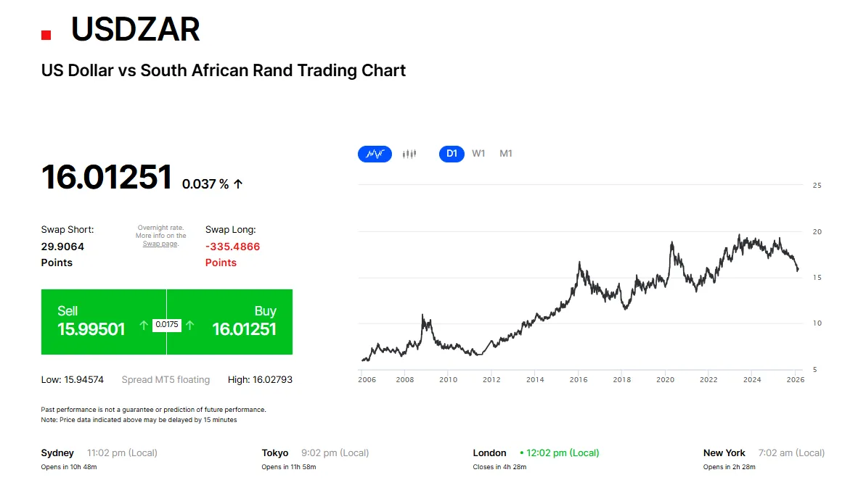Select the W1 weekly timeframe
Viewport: 858px width, 504px height.
tap(478, 153)
